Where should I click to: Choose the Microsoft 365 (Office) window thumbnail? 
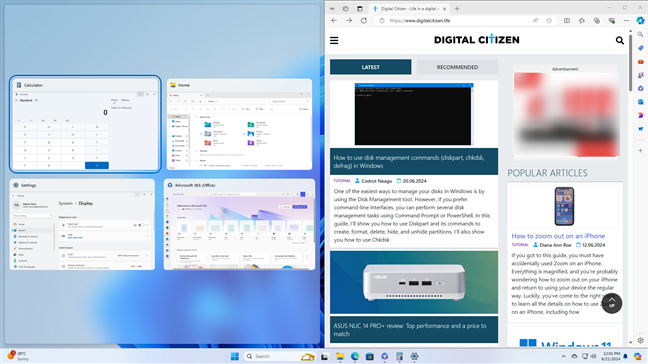[x=239, y=224]
